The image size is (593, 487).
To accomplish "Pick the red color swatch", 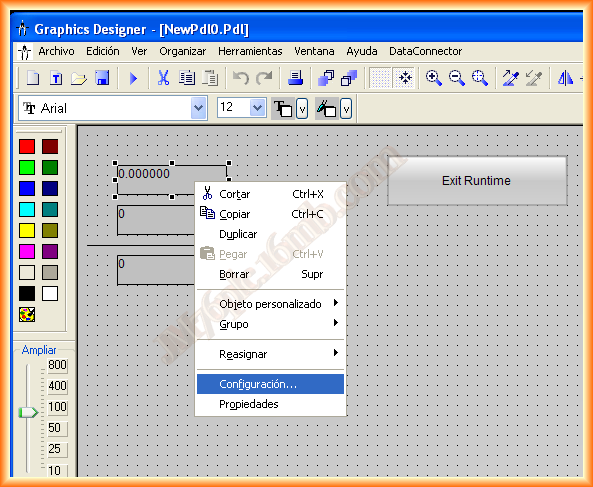I will pos(27,146).
